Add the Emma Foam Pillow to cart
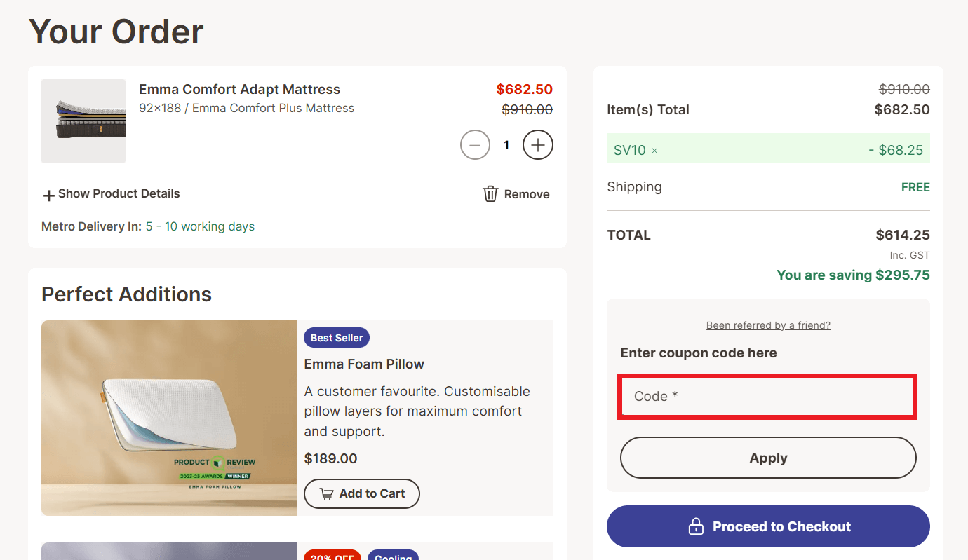 tap(362, 493)
